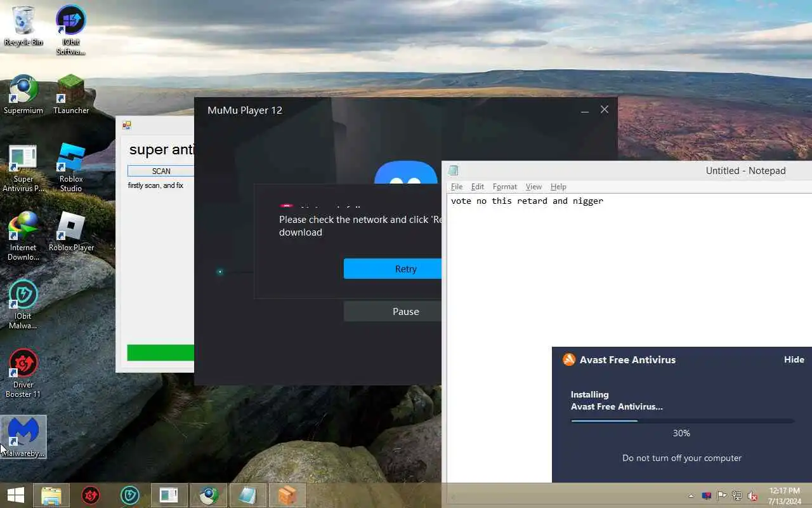Switch to IObit Malware Fighter in taskbar
Image resolution: width=812 pixels, height=508 pixels.
(130, 495)
